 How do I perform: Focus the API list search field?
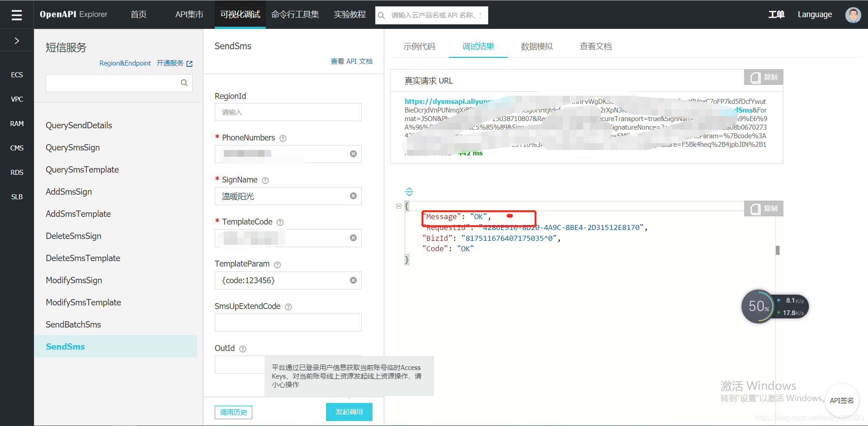coord(119,83)
